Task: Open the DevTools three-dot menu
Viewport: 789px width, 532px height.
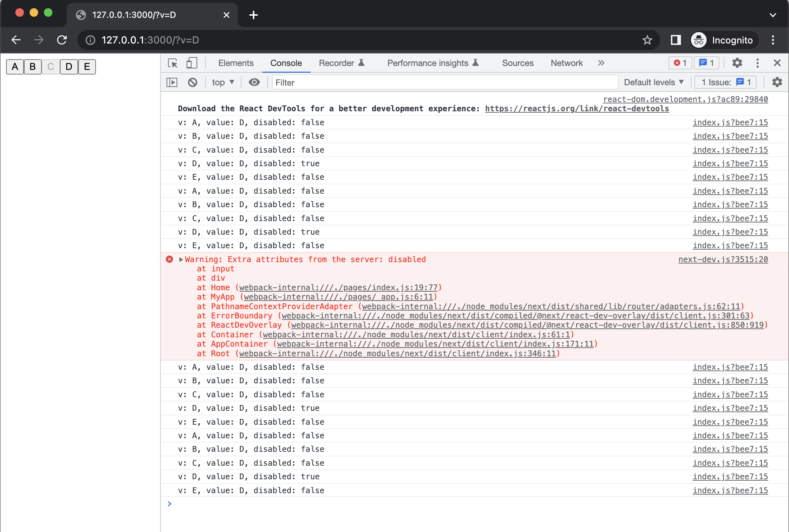Action: (x=758, y=63)
